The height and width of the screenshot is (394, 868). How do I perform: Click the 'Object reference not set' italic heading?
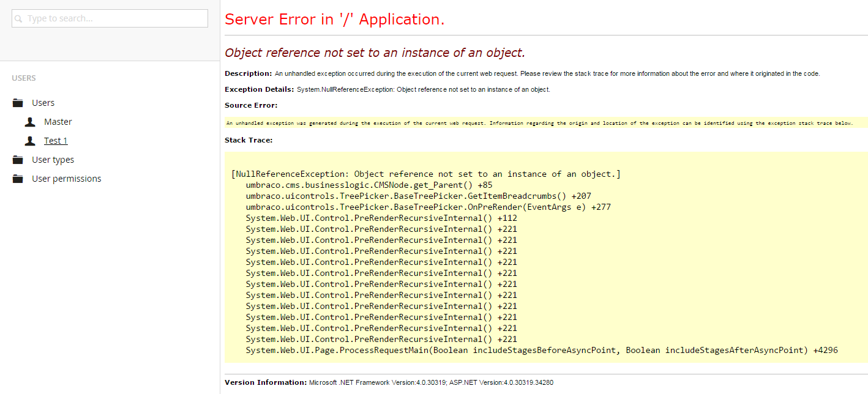click(375, 53)
